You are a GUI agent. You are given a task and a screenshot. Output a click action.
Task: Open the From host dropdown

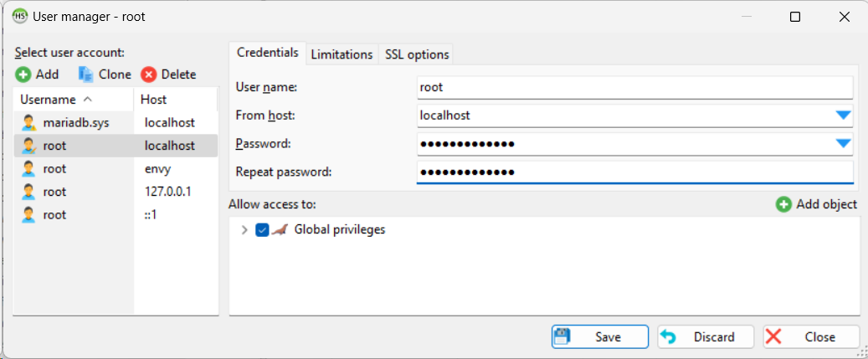(843, 115)
